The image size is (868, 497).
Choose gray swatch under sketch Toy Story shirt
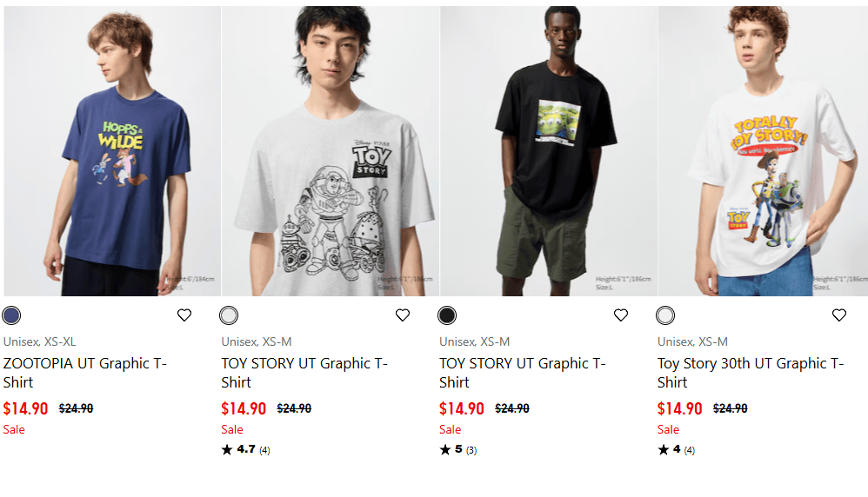pos(229,315)
